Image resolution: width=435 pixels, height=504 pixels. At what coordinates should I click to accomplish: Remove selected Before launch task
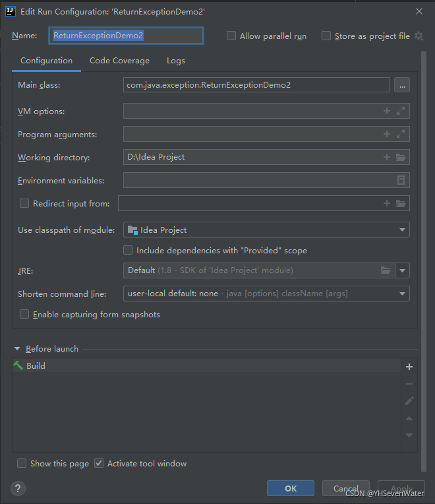pyautogui.click(x=409, y=384)
